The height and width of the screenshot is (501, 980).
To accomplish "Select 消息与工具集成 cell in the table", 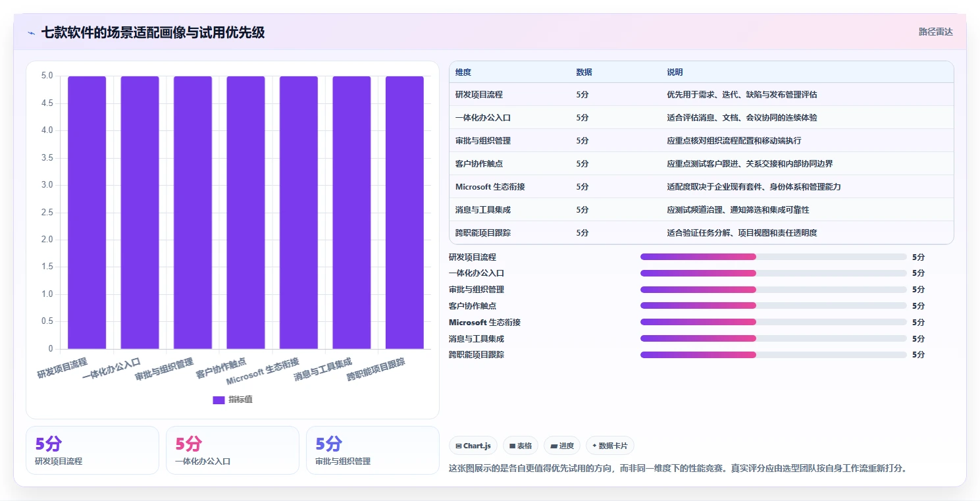I will point(483,210).
